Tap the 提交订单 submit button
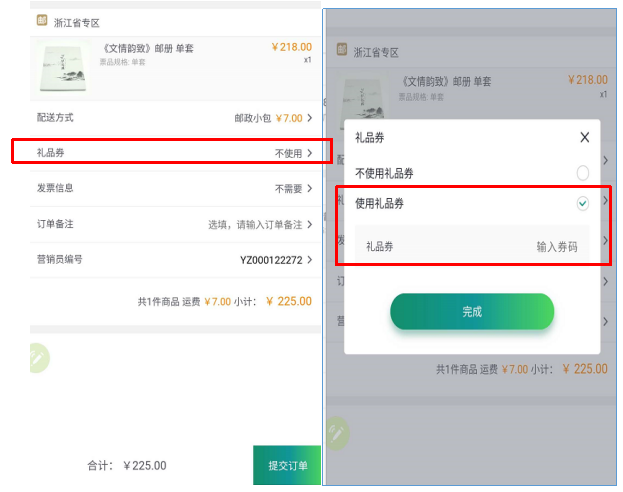The width and height of the screenshot is (623, 492). click(287, 465)
